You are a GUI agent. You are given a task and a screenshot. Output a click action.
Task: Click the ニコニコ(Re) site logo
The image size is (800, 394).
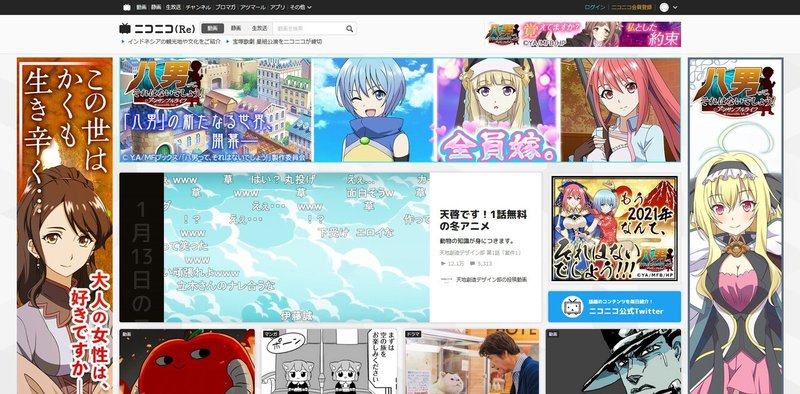(157, 29)
